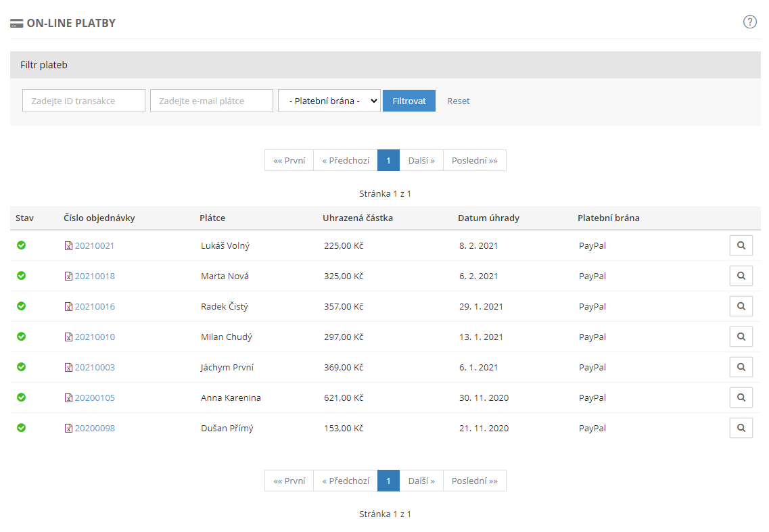
Task: Open order 20210016 link
Action: 94,306
